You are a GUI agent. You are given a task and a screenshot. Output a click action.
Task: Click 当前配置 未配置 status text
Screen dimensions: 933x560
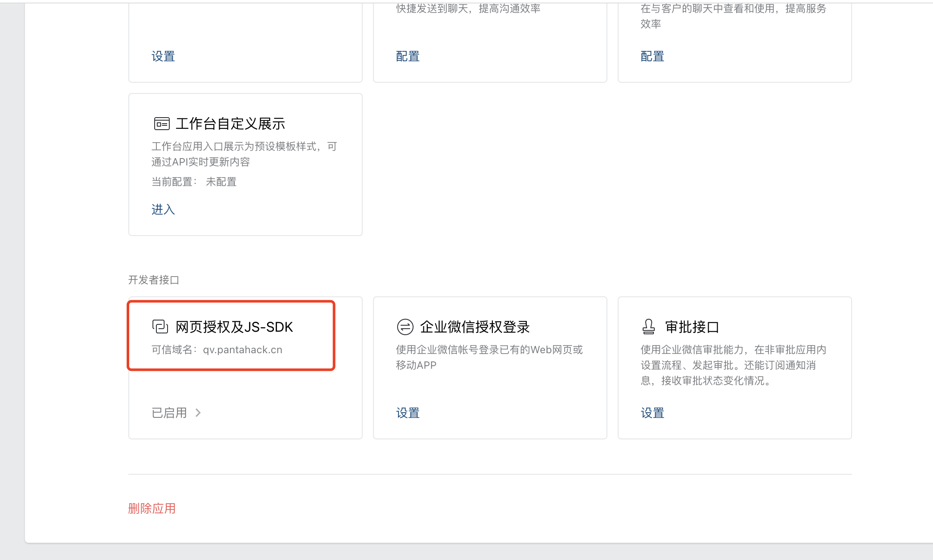(x=194, y=182)
